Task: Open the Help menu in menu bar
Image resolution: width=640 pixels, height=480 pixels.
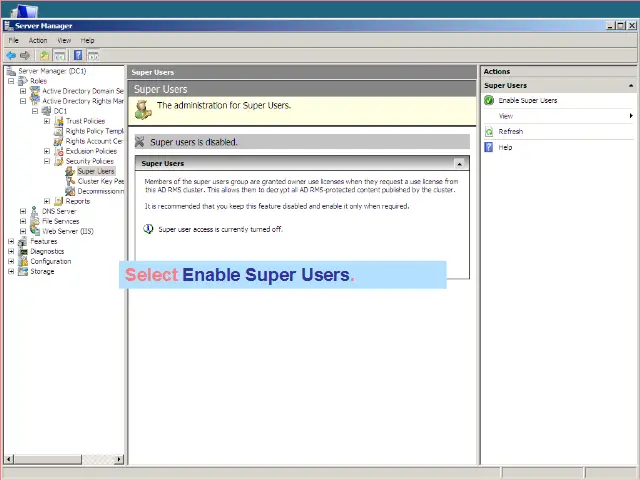Action: [87, 40]
